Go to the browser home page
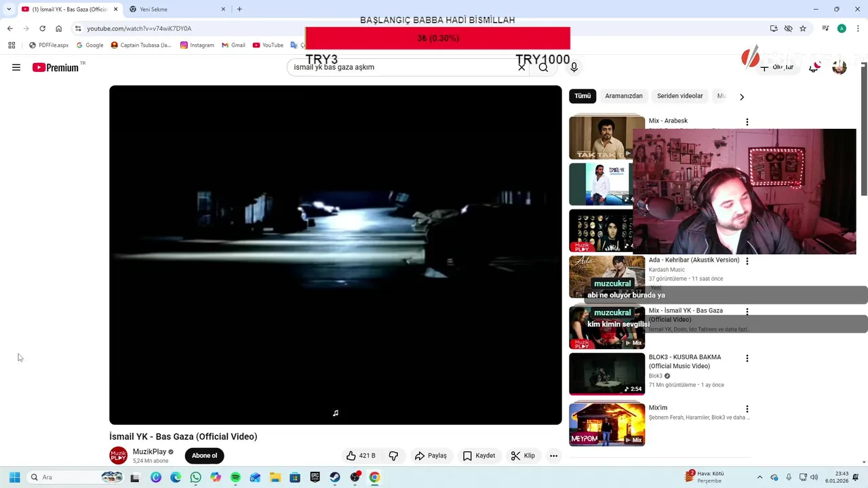Screen dimensions: 868x488 tap(58, 28)
